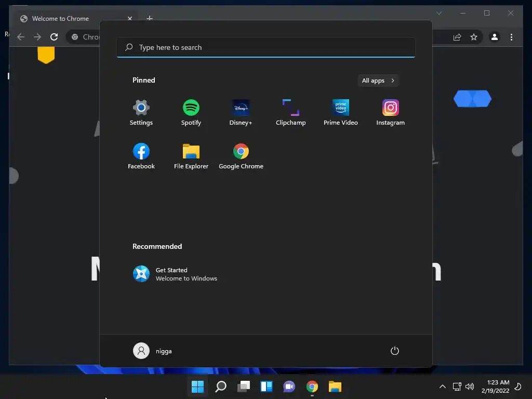Open the Widgets panel from taskbar

[x=267, y=387]
